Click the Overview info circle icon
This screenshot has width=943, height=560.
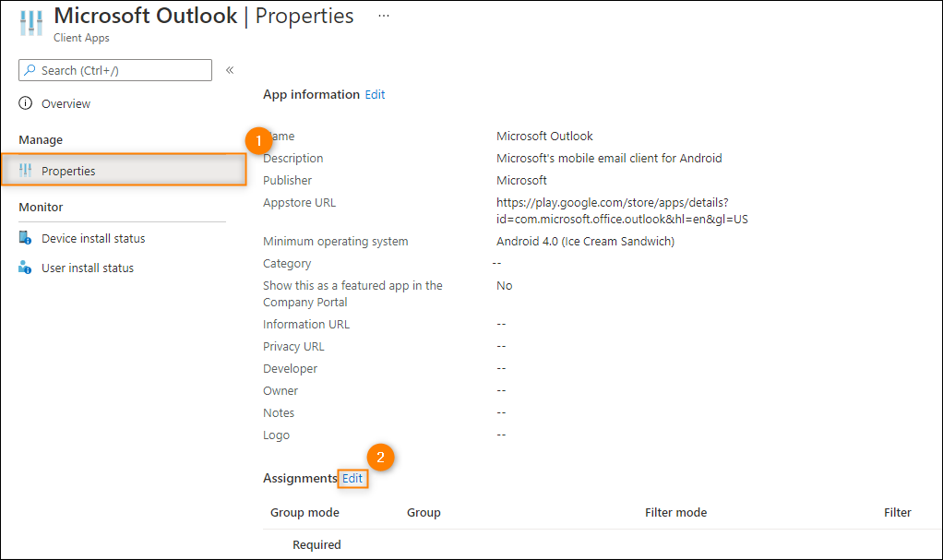25,103
